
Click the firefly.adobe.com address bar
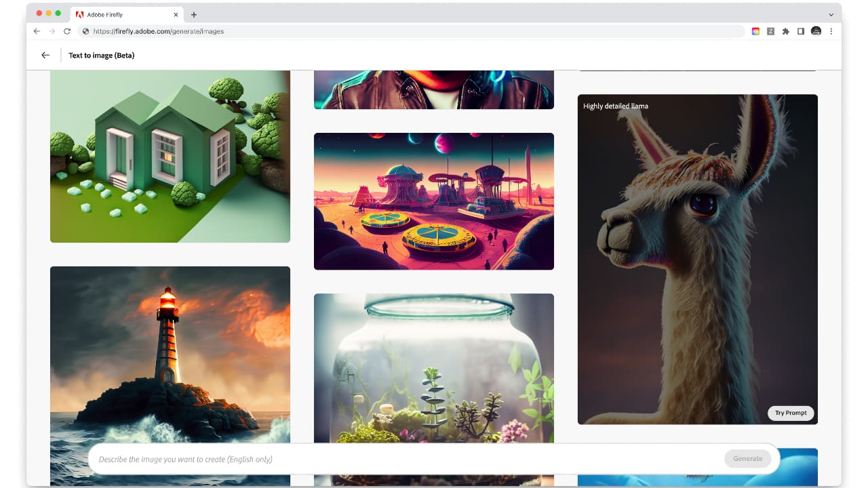coord(407,31)
